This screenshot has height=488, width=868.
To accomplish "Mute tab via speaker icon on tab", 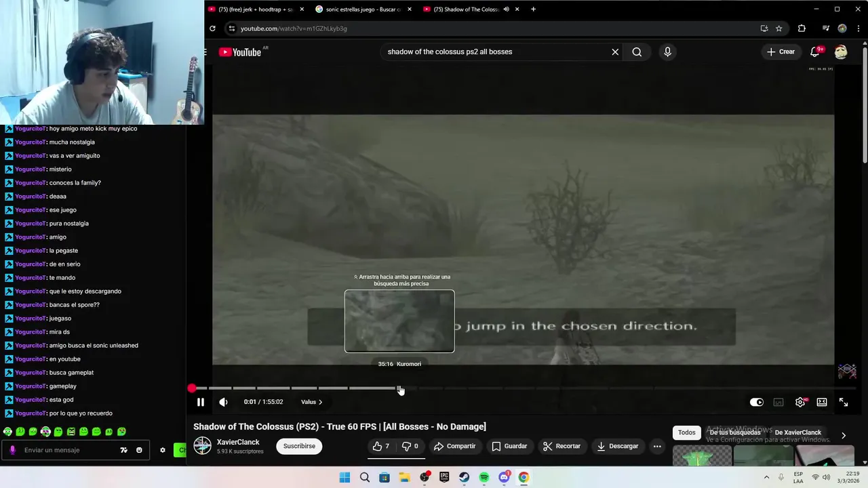I will (506, 9).
